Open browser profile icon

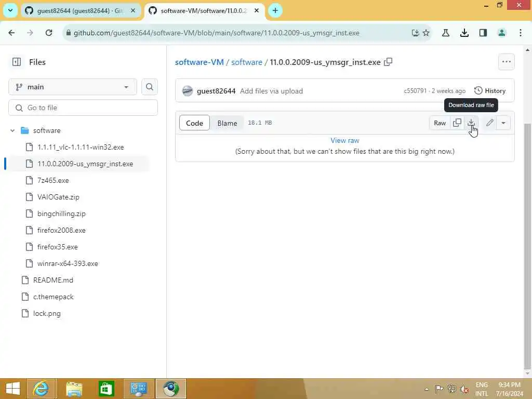(x=501, y=33)
